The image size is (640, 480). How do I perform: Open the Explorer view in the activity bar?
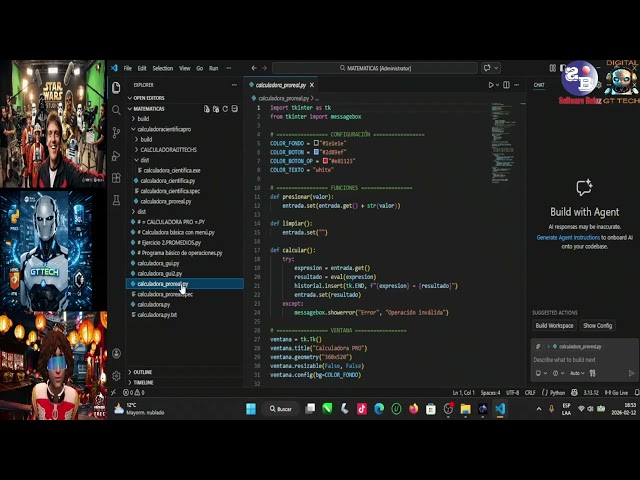[x=116, y=87]
